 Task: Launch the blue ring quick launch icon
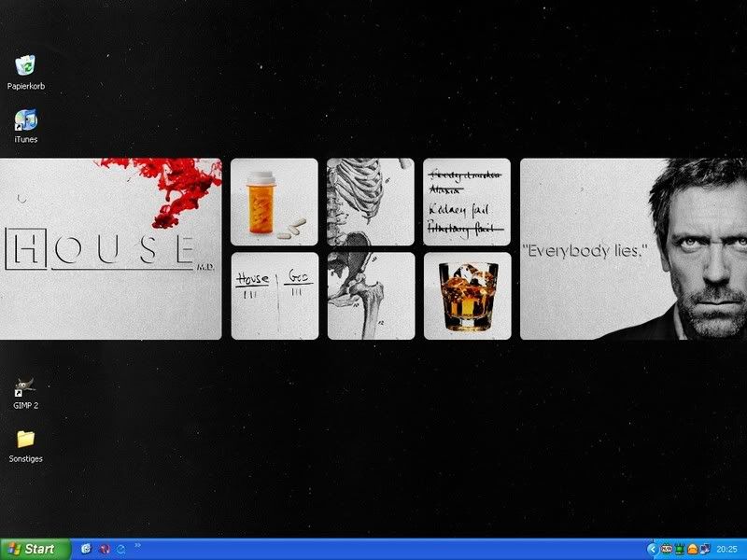pyautogui.click(x=121, y=549)
